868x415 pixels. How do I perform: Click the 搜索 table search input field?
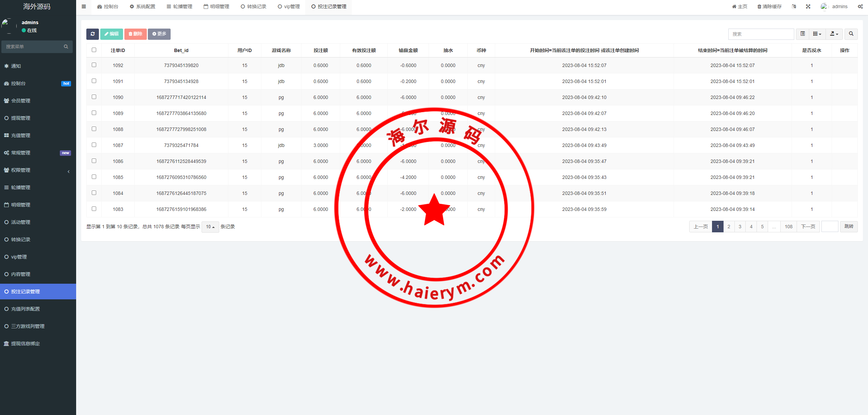761,34
